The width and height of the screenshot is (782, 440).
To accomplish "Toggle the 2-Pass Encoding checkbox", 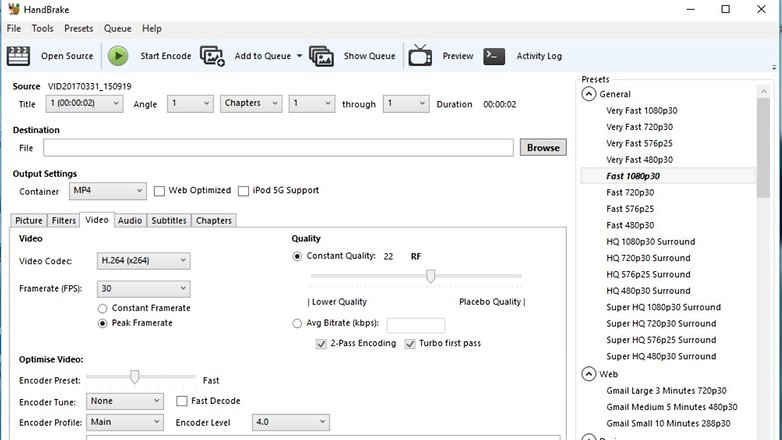I will [321, 344].
